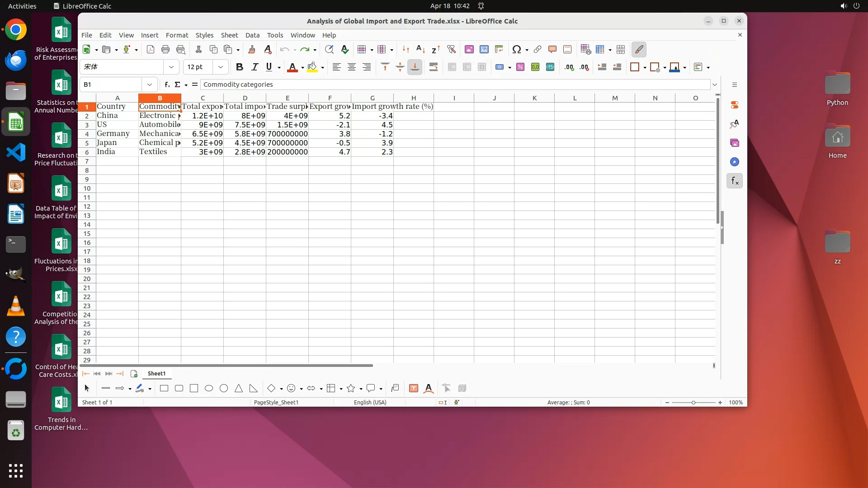This screenshot has width=868, height=488.
Task: Click the zoom slider at bottom right
Action: click(x=693, y=402)
